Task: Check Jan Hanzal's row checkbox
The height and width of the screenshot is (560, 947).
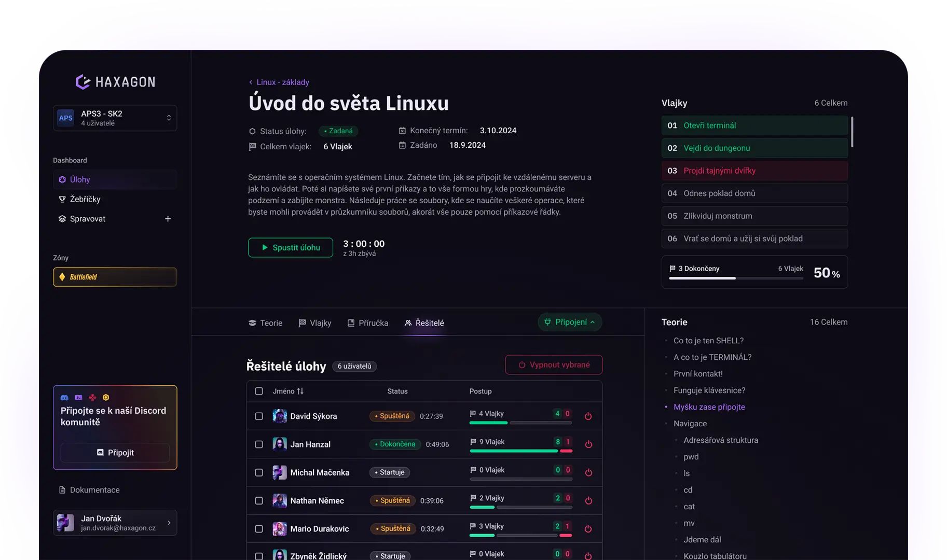Action: click(x=259, y=444)
